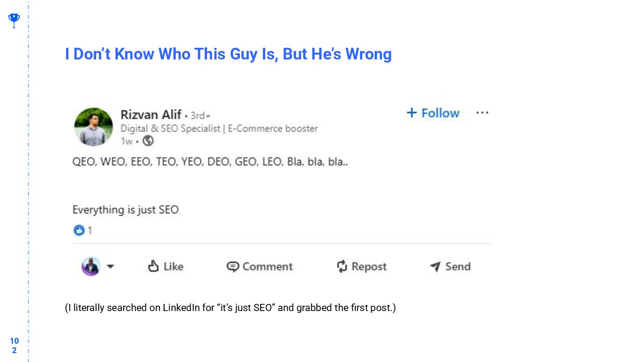Click the slide number 102

click(x=14, y=345)
